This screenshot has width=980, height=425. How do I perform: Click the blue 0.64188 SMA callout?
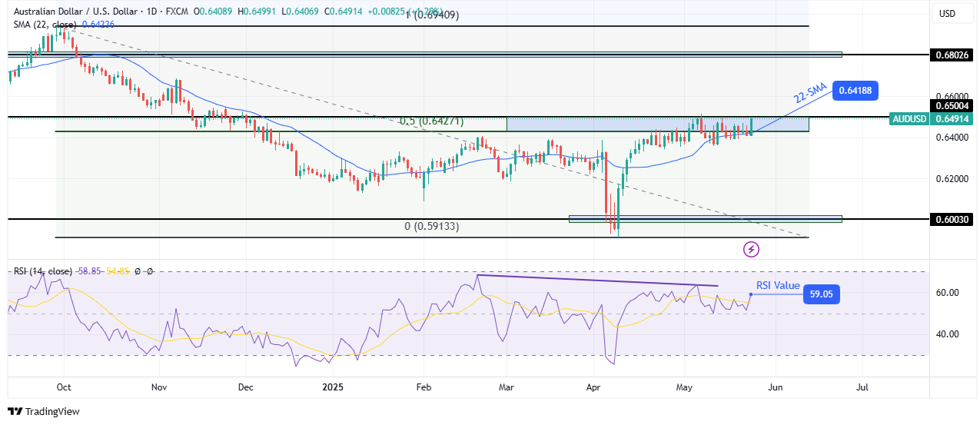pyautogui.click(x=855, y=91)
